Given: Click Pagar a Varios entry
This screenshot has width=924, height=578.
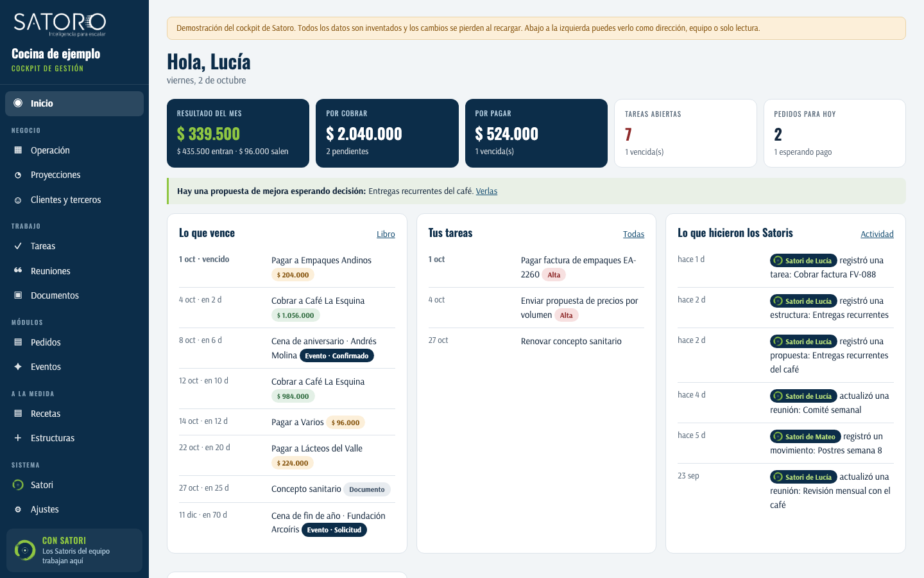Looking at the screenshot, I should click(x=287, y=422).
